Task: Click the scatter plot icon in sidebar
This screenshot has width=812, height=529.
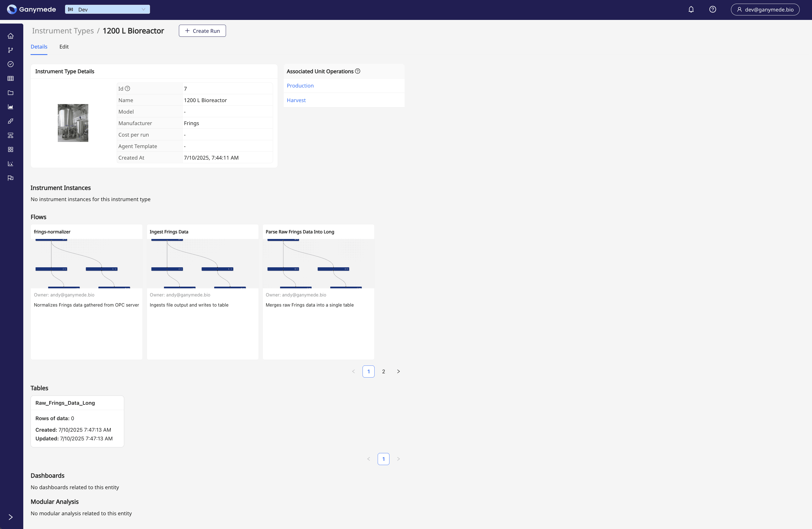Action: [x=11, y=164]
